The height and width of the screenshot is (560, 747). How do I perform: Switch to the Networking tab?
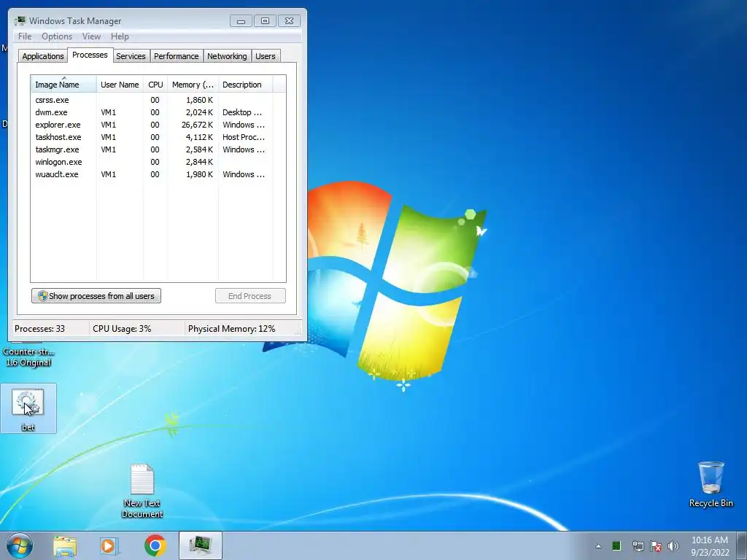click(227, 55)
